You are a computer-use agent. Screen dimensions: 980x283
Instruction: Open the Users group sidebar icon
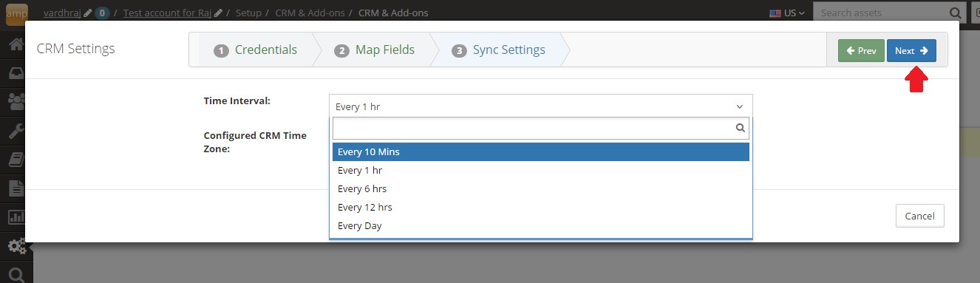(x=16, y=101)
